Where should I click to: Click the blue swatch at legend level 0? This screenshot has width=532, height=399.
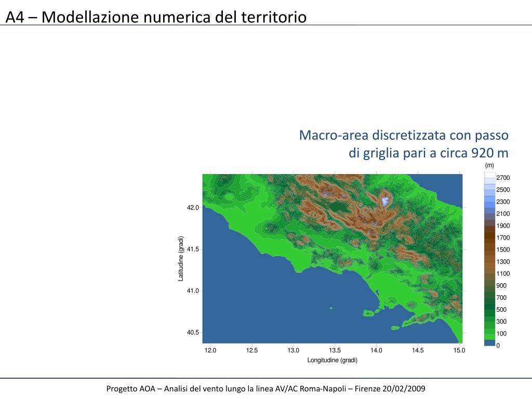coord(489,343)
